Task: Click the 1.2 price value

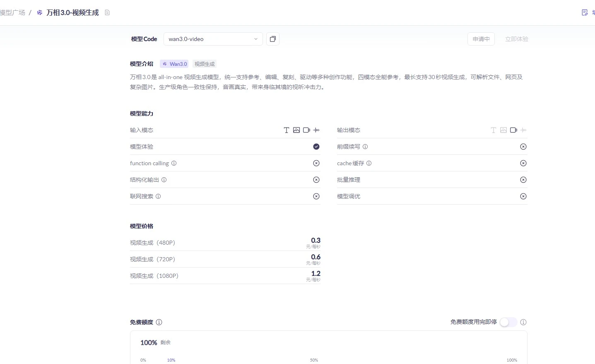Action: (x=316, y=273)
